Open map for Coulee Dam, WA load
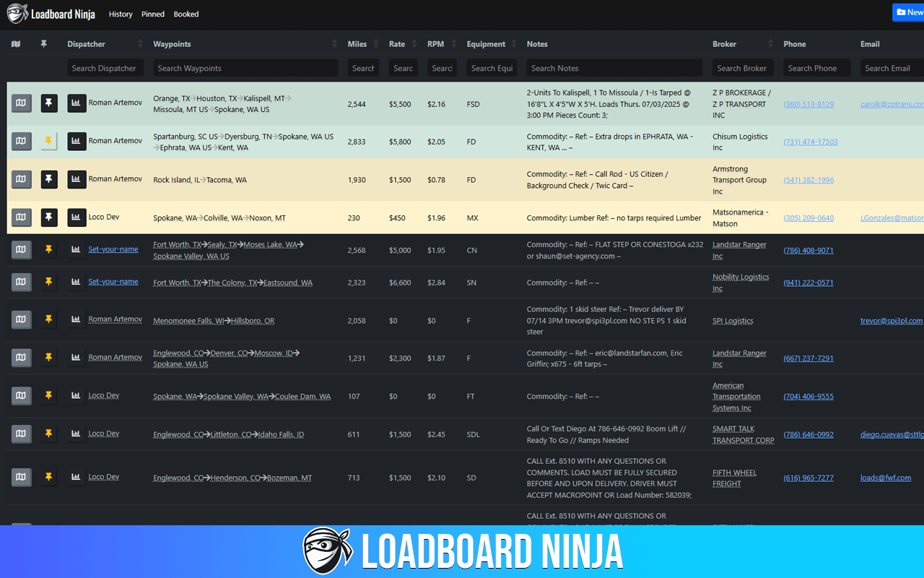The width and height of the screenshot is (924, 578). point(22,396)
